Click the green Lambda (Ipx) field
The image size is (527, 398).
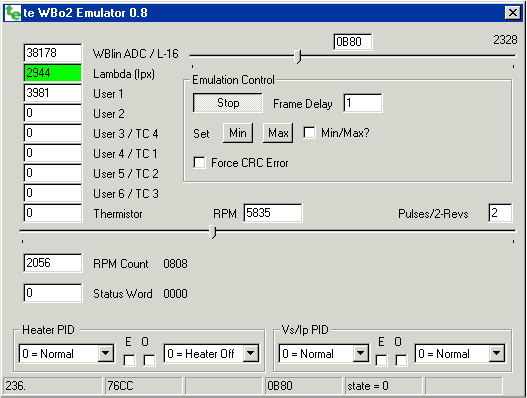point(53,73)
